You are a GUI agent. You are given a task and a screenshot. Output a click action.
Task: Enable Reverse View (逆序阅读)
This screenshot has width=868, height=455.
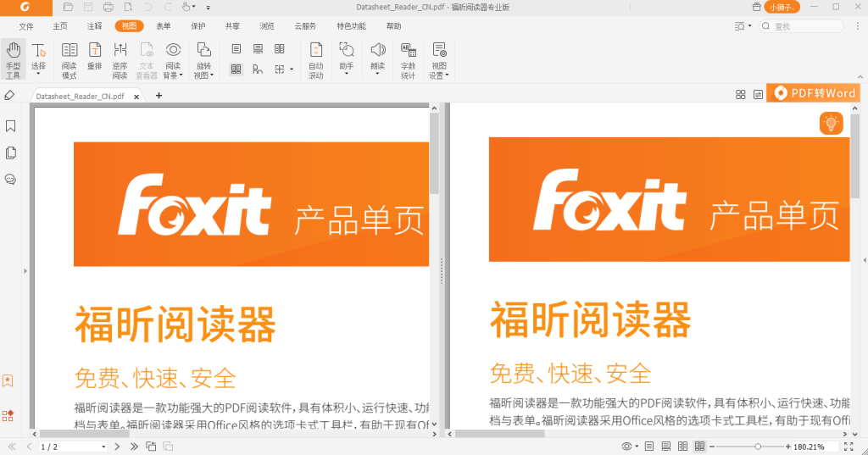coord(120,60)
